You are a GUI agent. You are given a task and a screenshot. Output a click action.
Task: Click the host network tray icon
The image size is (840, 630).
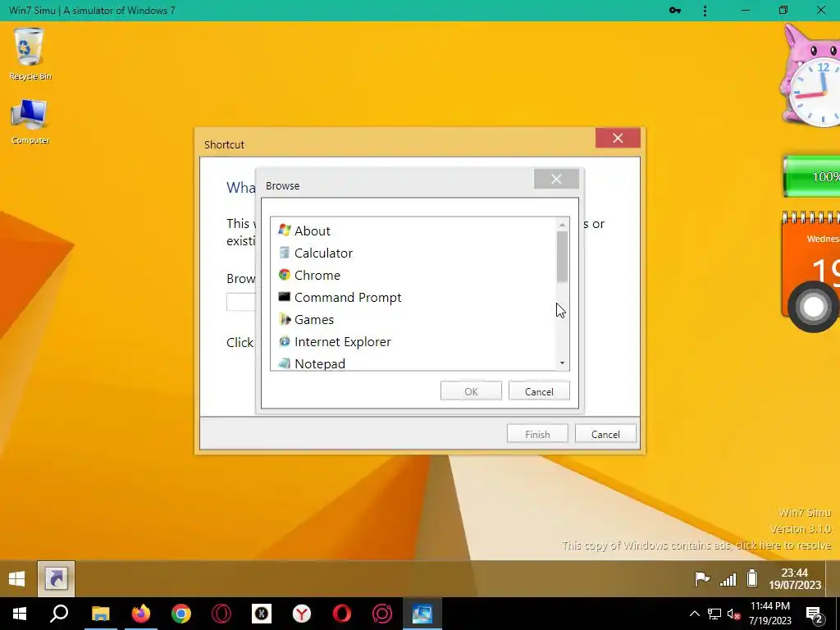(714, 614)
